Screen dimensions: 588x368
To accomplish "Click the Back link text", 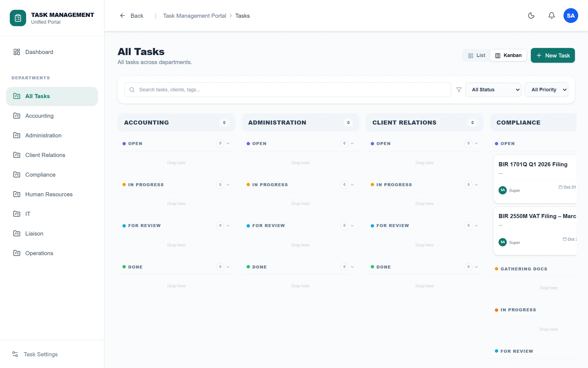I will coord(137,16).
